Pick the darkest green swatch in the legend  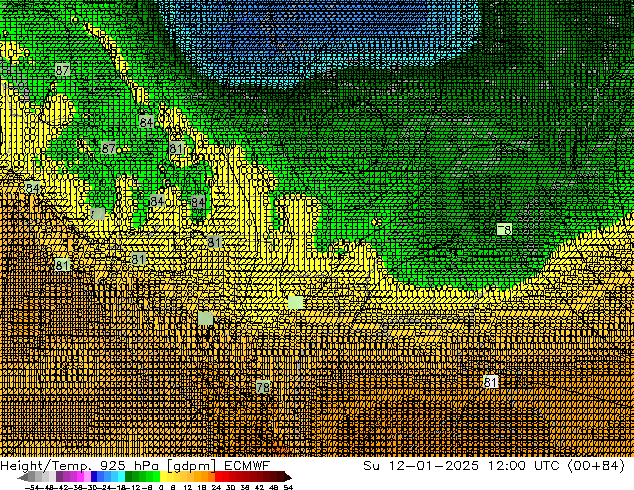click(129, 477)
